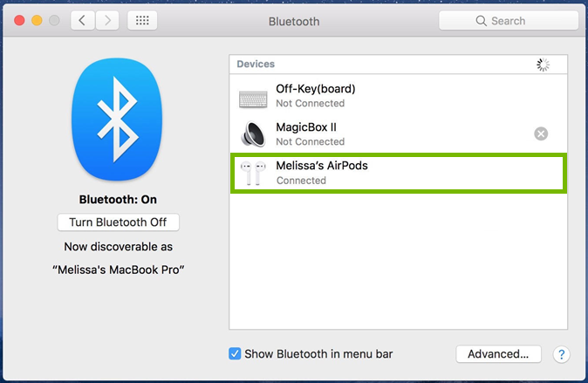Select the MagicBox II device
588x383 pixels.
pos(398,133)
